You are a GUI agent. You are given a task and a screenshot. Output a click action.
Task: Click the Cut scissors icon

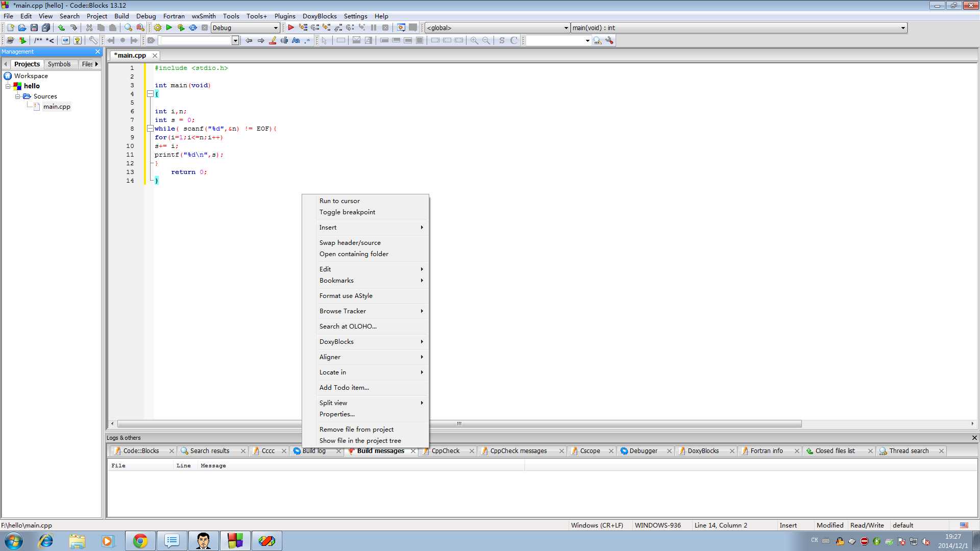(x=89, y=28)
